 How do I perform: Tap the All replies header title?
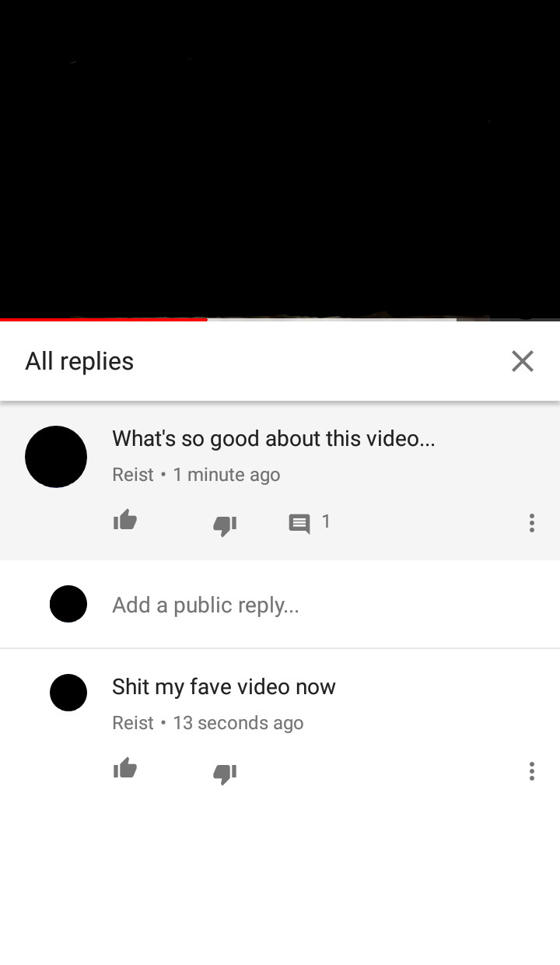[79, 361]
